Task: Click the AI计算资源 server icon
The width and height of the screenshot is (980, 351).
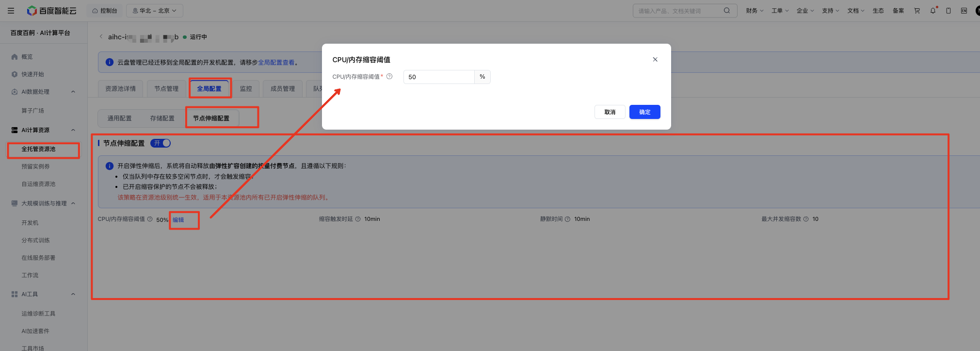Action: [x=15, y=130]
